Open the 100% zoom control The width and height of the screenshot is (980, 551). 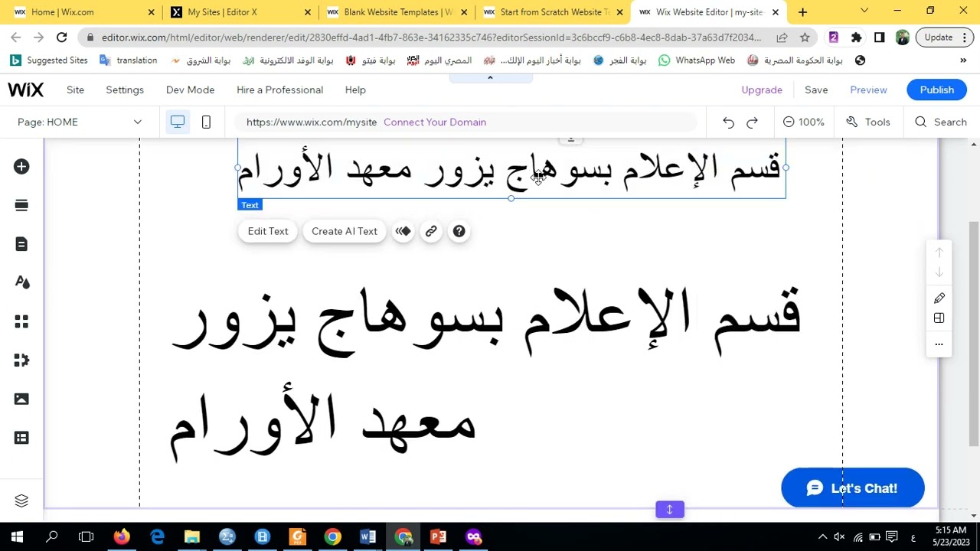(x=804, y=122)
